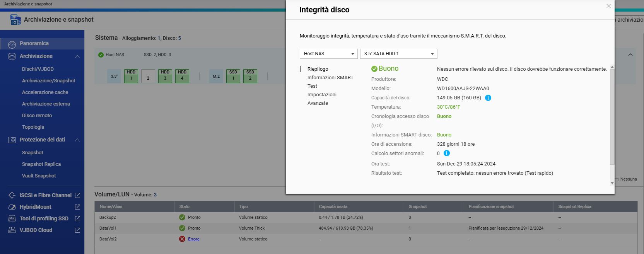Open the Avanzate tab in disk dialog
The height and width of the screenshot is (254, 644).
[318, 103]
